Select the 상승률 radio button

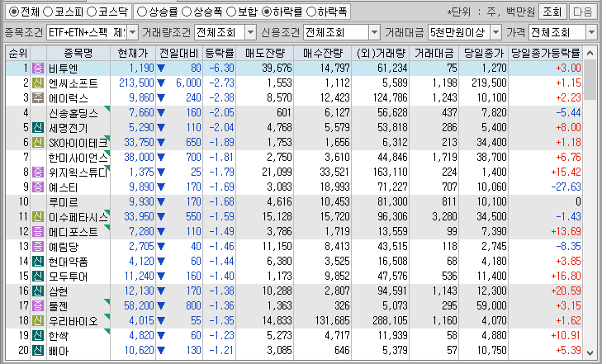[x=142, y=12]
